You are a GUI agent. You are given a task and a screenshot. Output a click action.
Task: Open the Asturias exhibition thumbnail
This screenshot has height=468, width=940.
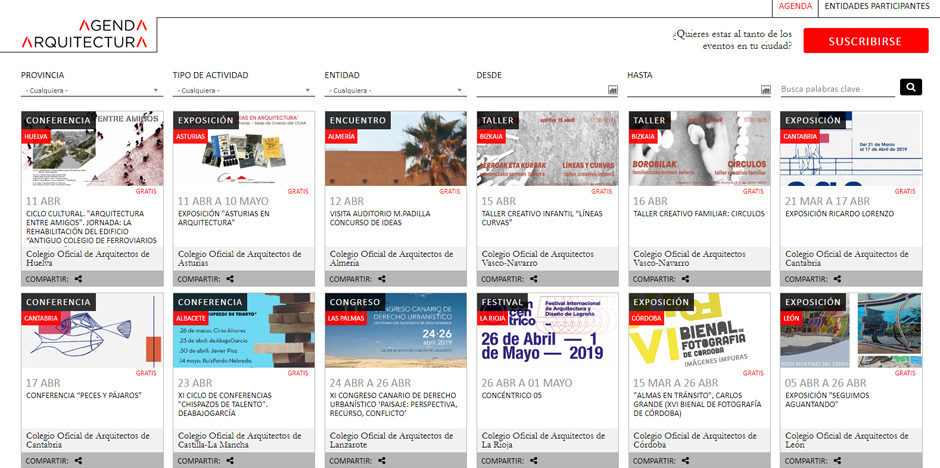tap(244, 149)
